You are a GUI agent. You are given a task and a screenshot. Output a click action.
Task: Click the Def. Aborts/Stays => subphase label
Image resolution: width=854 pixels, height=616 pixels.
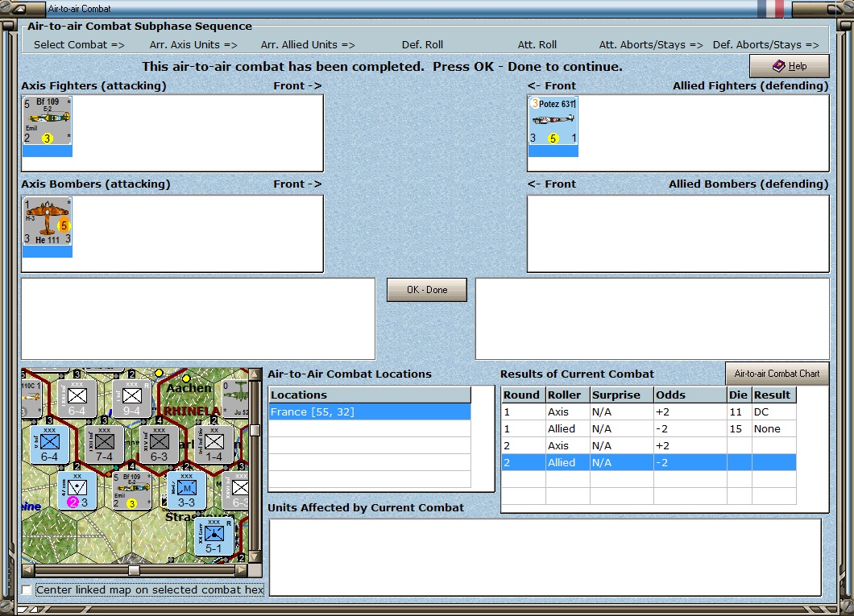click(765, 44)
